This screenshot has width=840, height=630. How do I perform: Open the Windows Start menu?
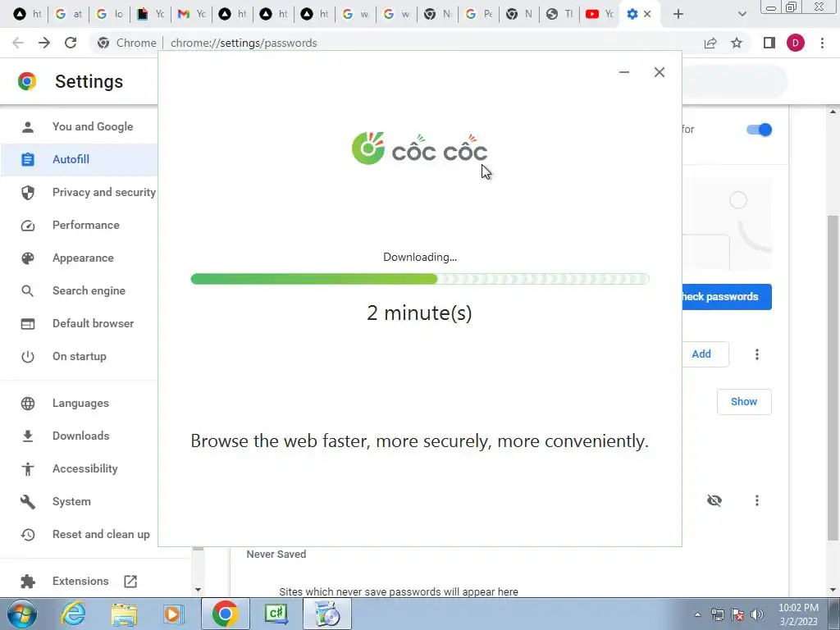(22, 614)
